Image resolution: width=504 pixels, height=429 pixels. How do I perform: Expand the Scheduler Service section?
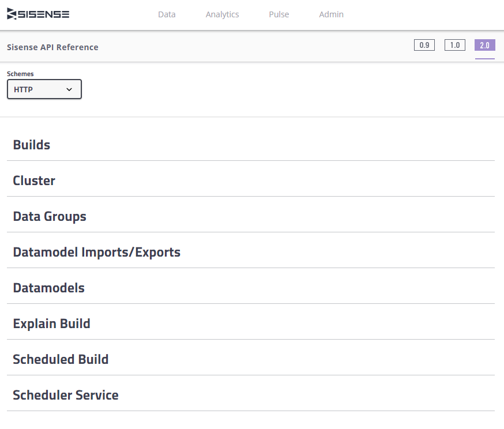pos(65,395)
